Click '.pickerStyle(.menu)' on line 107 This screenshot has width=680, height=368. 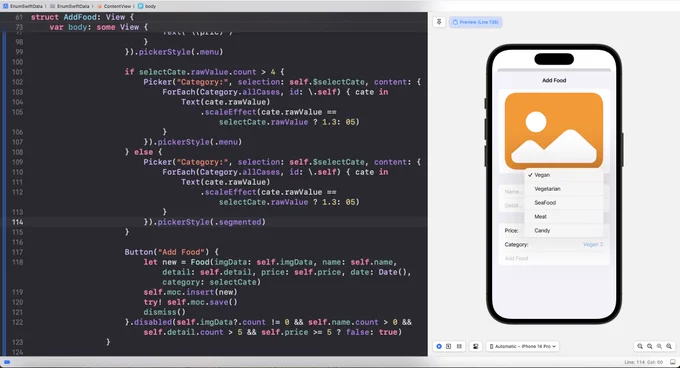click(197, 142)
